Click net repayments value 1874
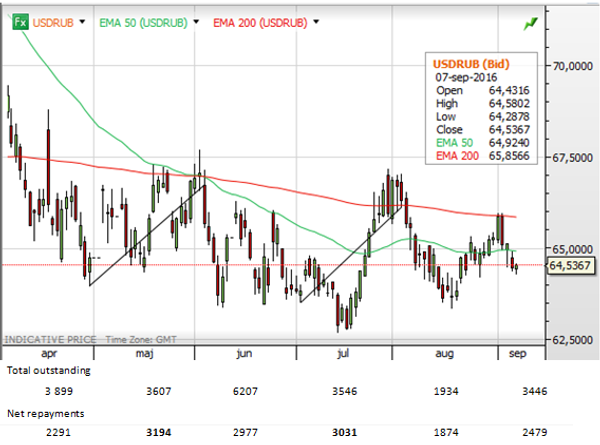The image size is (600, 445). (x=446, y=432)
